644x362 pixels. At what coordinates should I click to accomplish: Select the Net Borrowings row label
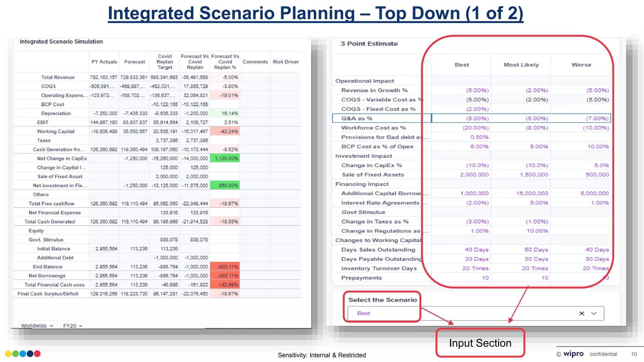47,276
